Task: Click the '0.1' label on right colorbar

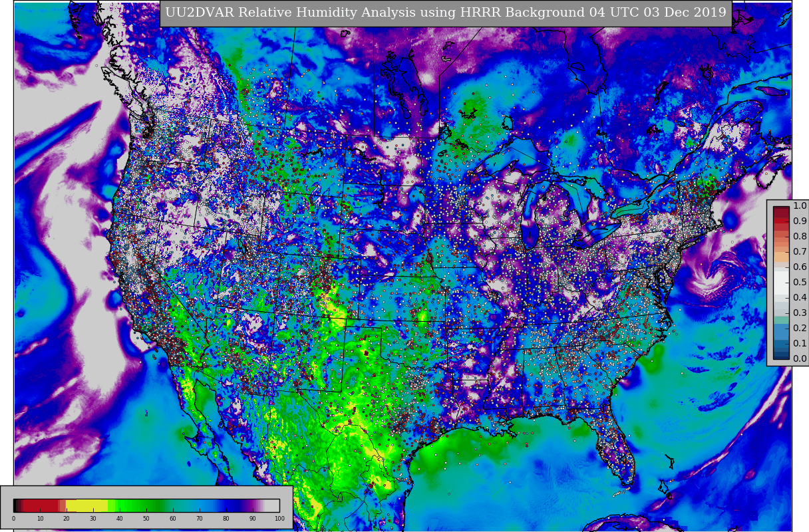Action: click(800, 343)
